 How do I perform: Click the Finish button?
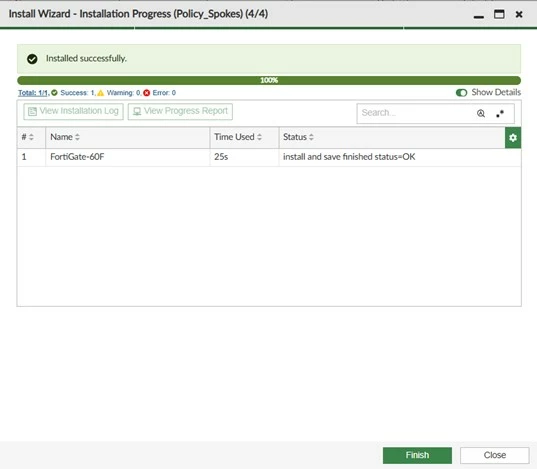pos(417,455)
